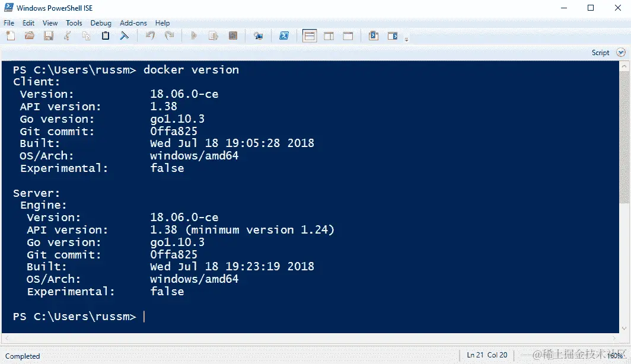
Task: Click 'Wed Jul 18 19:23:19 2018' text
Action: [x=232, y=266]
